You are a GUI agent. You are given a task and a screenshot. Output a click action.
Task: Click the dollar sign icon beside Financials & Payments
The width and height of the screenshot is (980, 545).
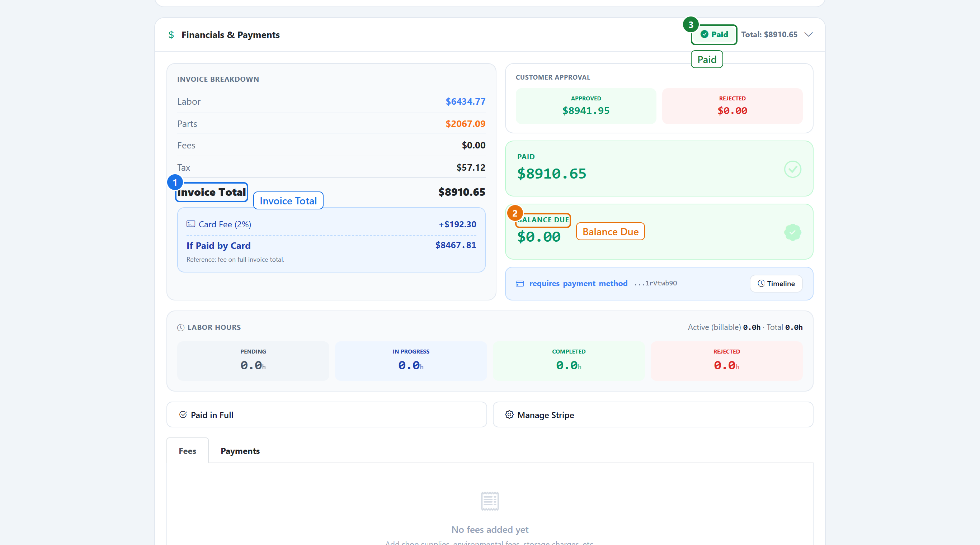[171, 35]
